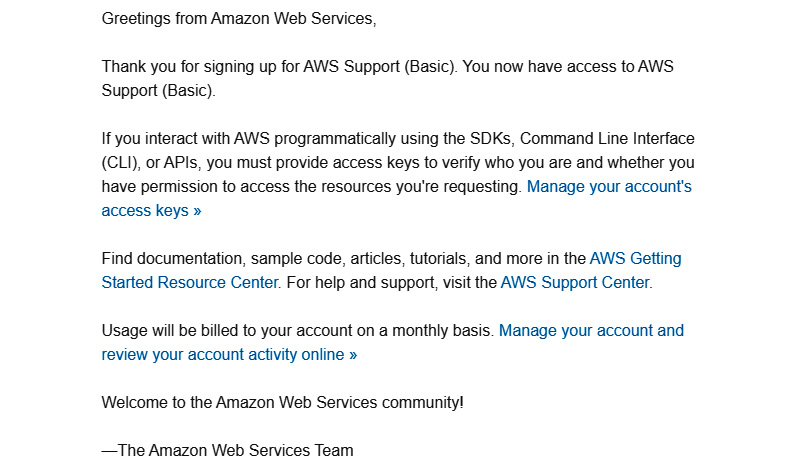
Task: Click "Welcome to the Amazon Web Services community!" line
Action: 282,402
